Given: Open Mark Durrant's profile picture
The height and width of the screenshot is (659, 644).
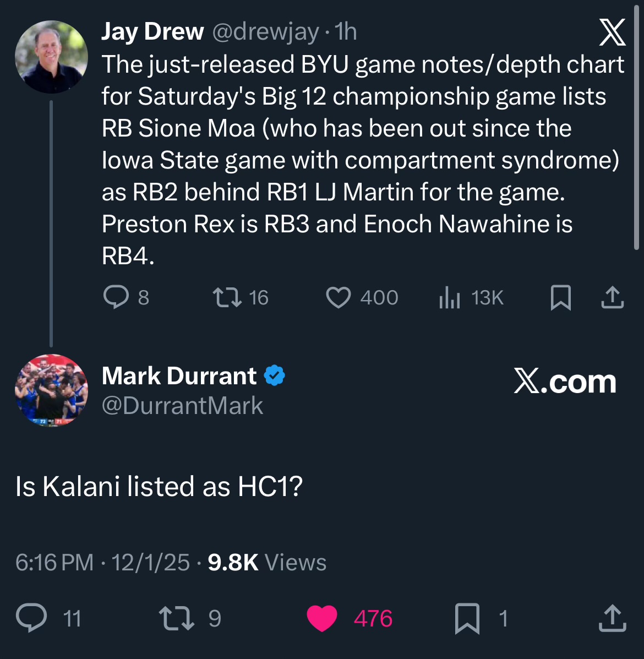Looking at the screenshot, I should tap(51, 390).
